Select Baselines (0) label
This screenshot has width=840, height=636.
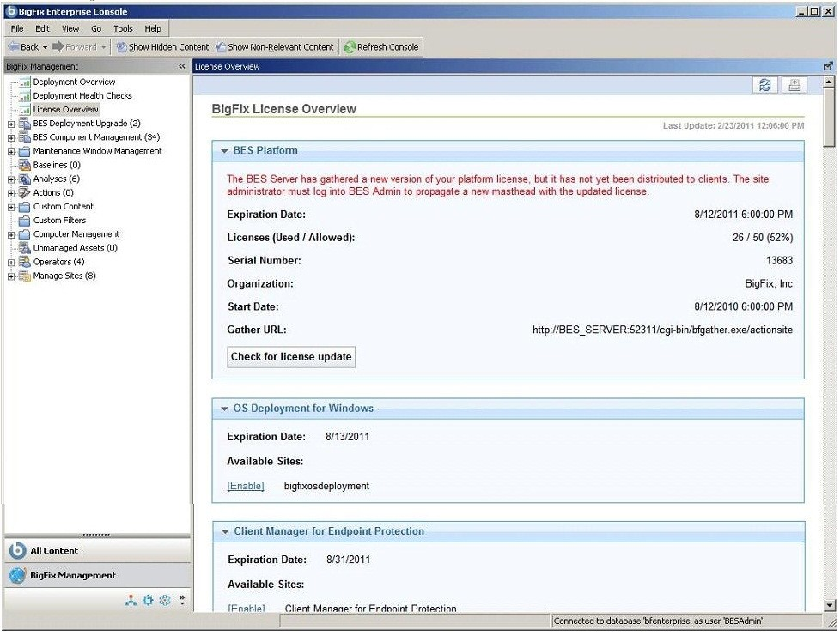tap(57, 165)
